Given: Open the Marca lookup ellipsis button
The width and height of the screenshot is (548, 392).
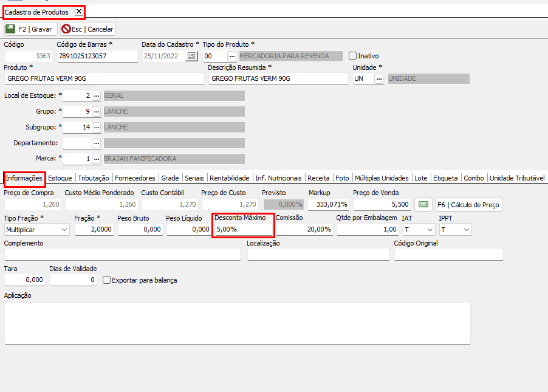Looking at the screenshot, I should pyautogui.click(x=96, y=159).
